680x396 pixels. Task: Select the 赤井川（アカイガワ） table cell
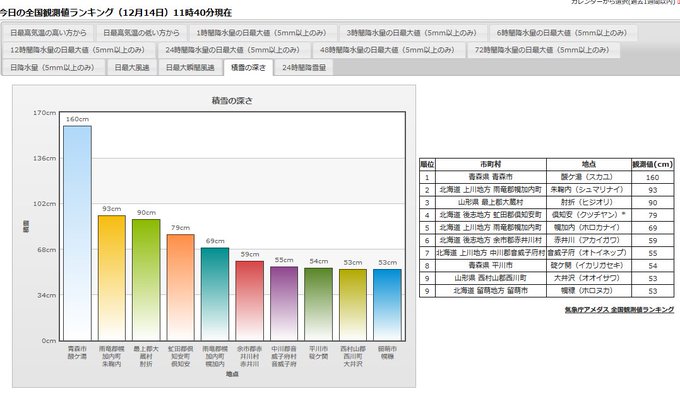pos(588,240)
